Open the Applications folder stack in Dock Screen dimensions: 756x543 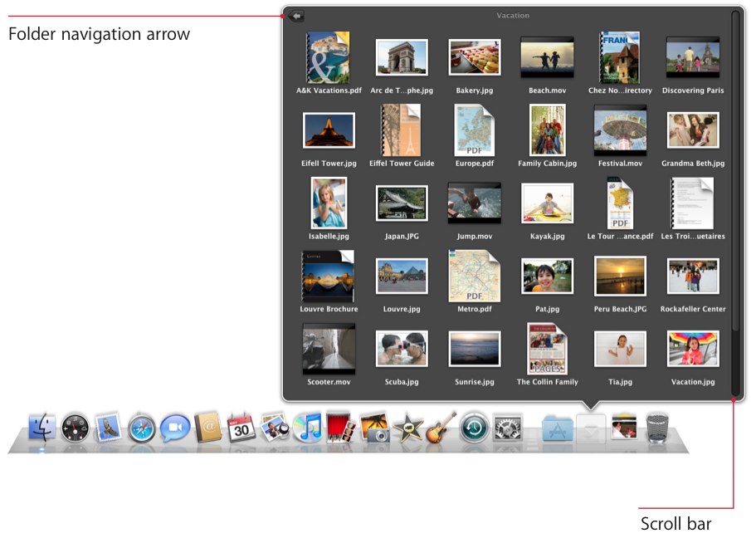(x=557, y=428)
